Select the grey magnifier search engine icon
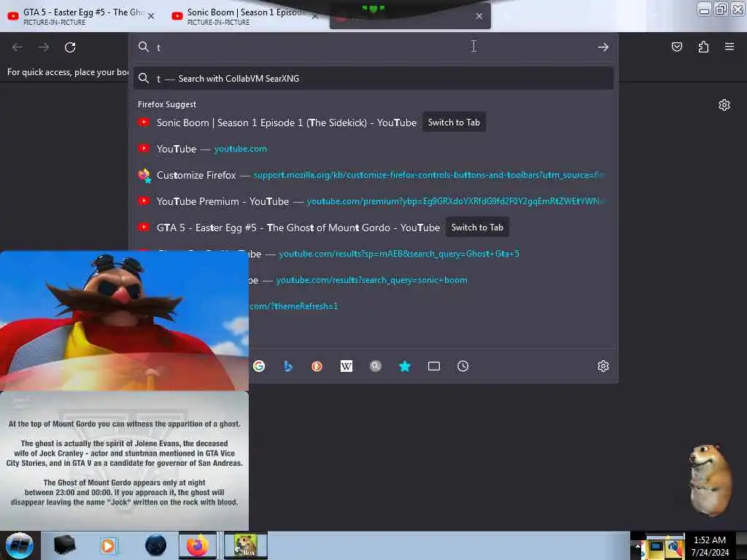This screenshot has width=747, height=560. tap(376, 366)
